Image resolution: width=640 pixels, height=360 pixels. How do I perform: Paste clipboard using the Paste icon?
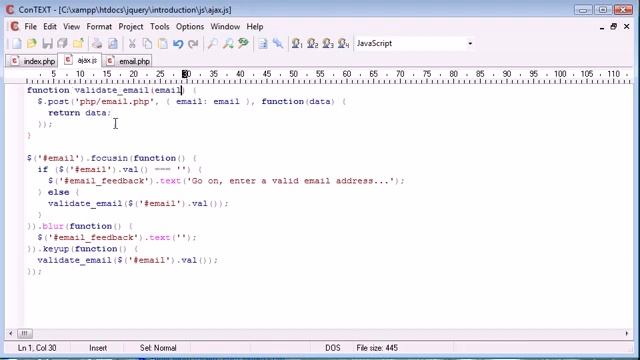(x=162, y=43)
